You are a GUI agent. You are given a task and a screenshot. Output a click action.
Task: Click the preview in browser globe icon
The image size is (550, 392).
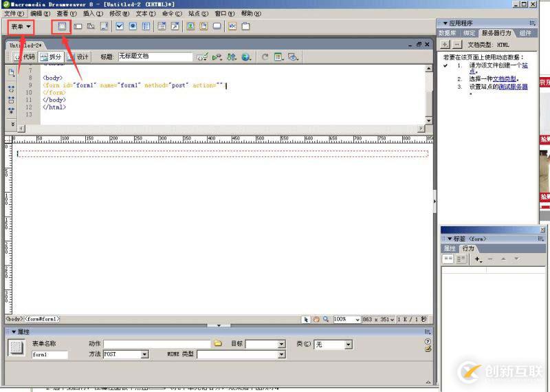245,57
